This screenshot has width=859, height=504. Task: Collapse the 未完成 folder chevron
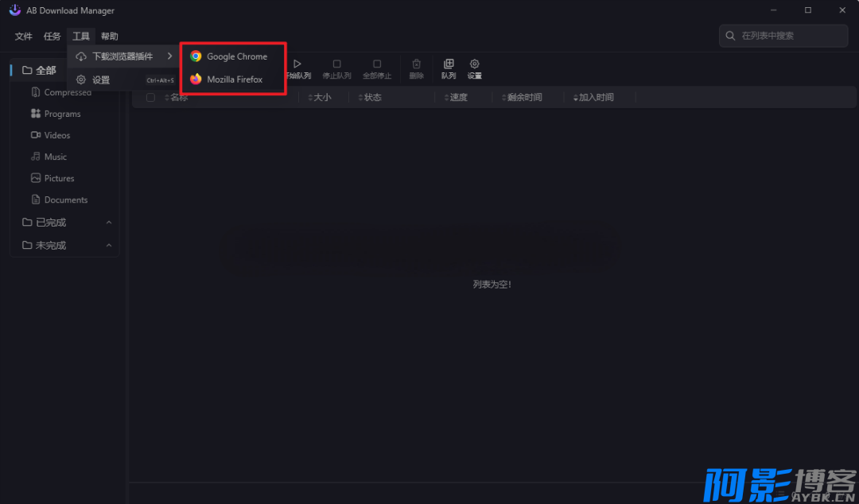[x=109, y=246]
